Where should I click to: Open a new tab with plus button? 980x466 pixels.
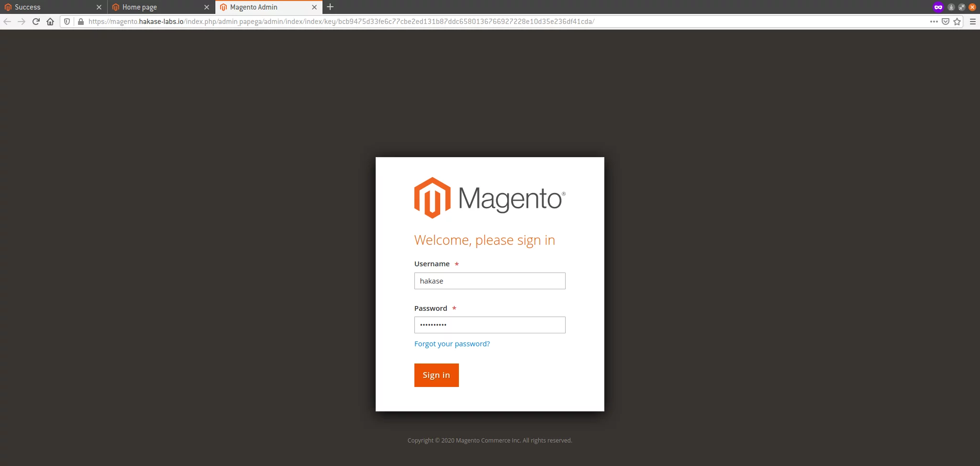tap(330, 7)
